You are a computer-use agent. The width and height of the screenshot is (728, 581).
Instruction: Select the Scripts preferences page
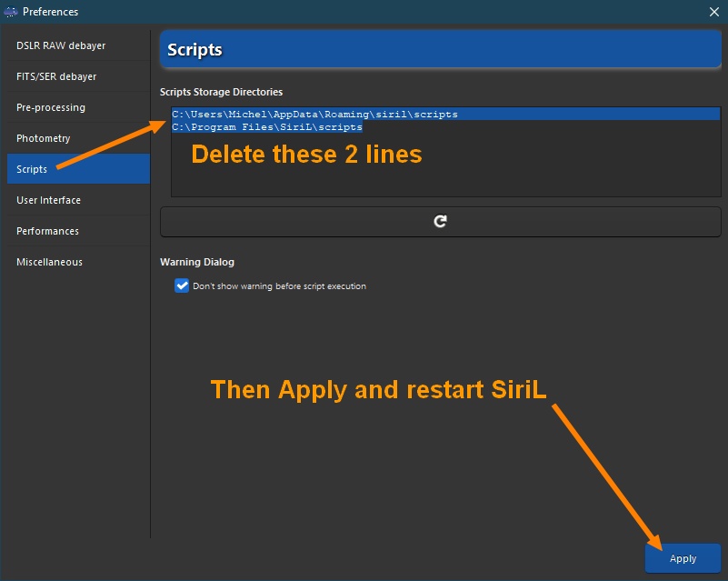78,169
